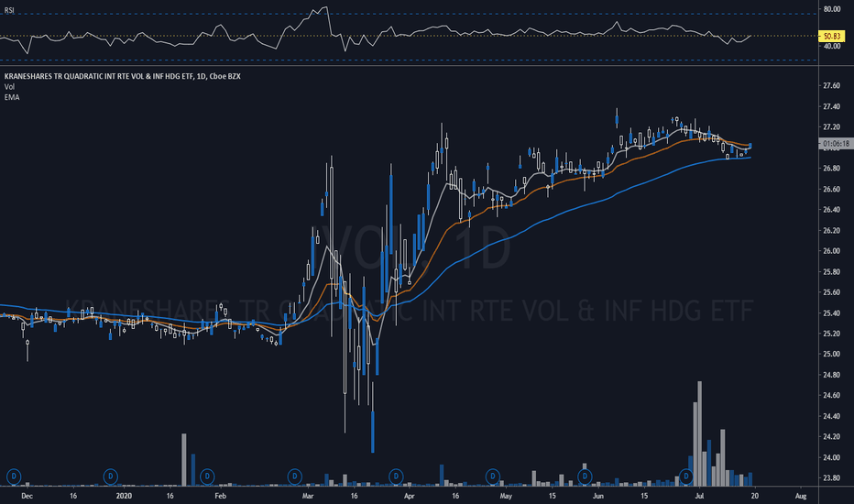Select the 26.80 price axis label
Viewport: 854px width, 504px height.
click(x=832, y=169)
